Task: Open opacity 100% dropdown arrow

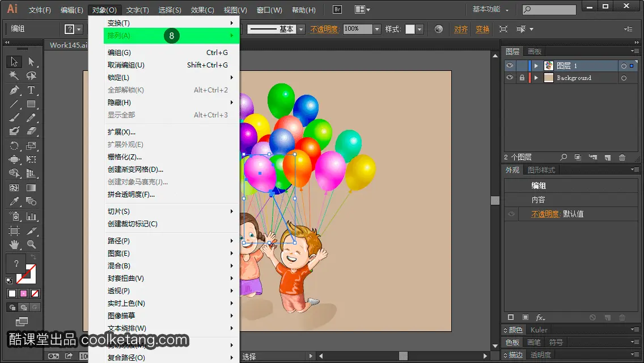Action: tap(377, 29)
